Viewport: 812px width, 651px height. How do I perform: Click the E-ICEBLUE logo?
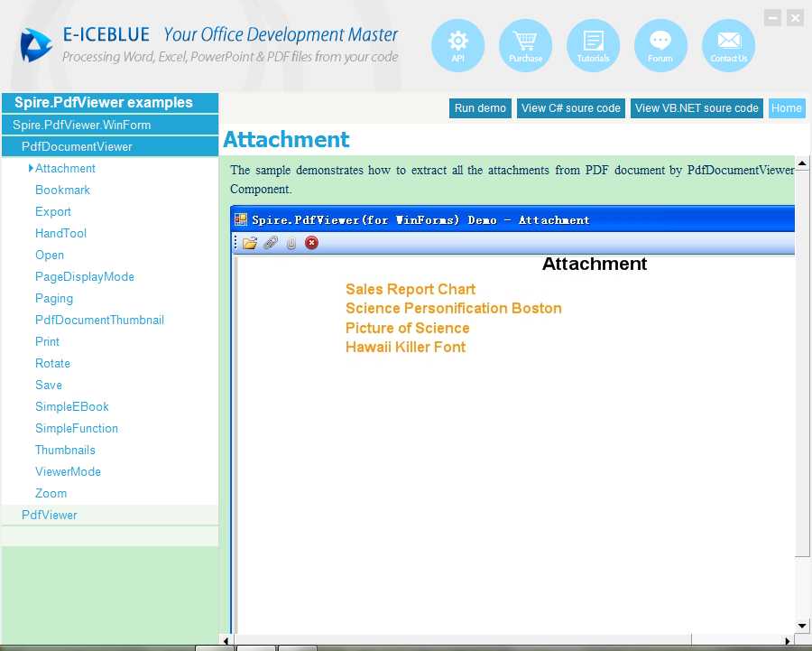pyautogui.click(x=35, y=44)
